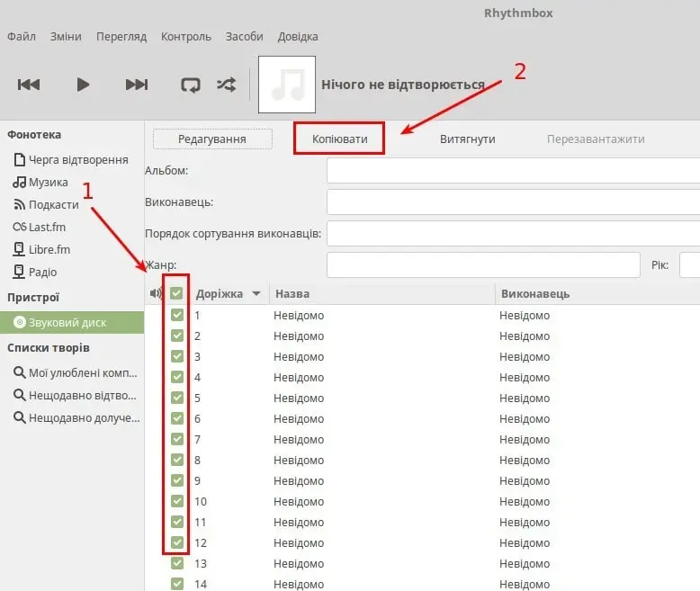Screen dimensions: 700x591
Task: Click the album art placeholder
Action: click(287, 85)
